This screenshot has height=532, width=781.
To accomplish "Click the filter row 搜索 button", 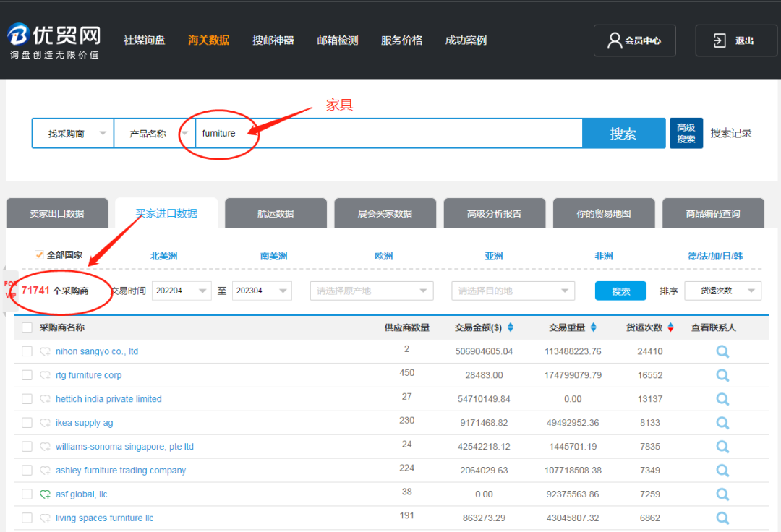I will 620,291.
